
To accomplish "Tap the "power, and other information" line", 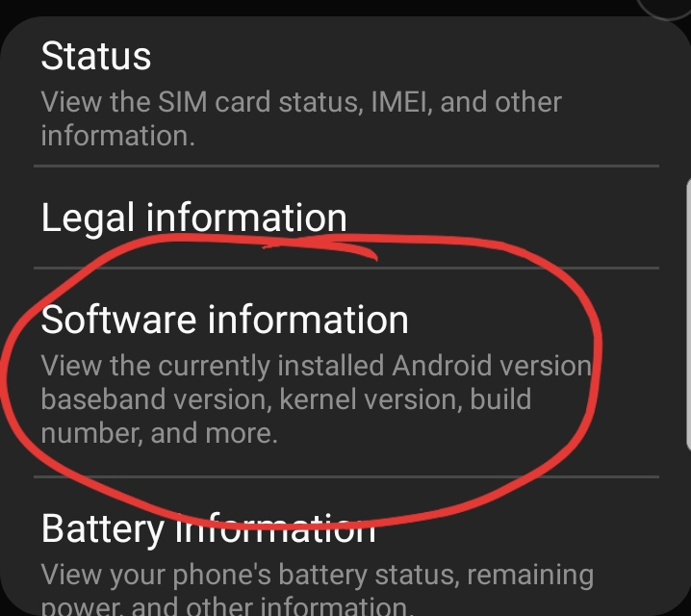I will [227, 607].
